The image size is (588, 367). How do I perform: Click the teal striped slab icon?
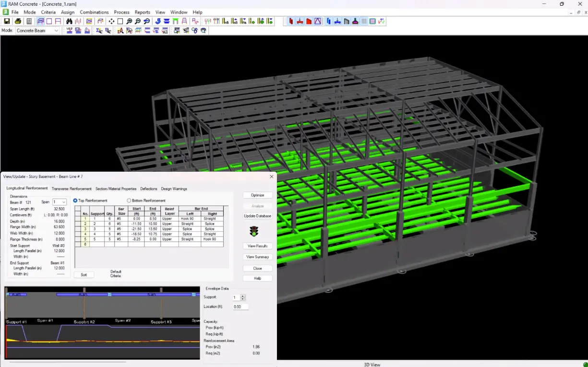[x=372, y=21]
